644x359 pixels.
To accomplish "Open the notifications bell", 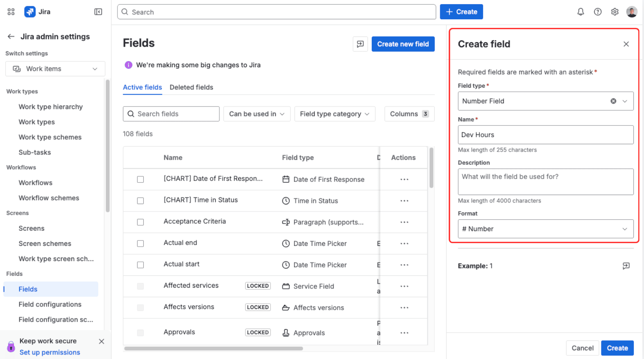I will coord(581,12).
